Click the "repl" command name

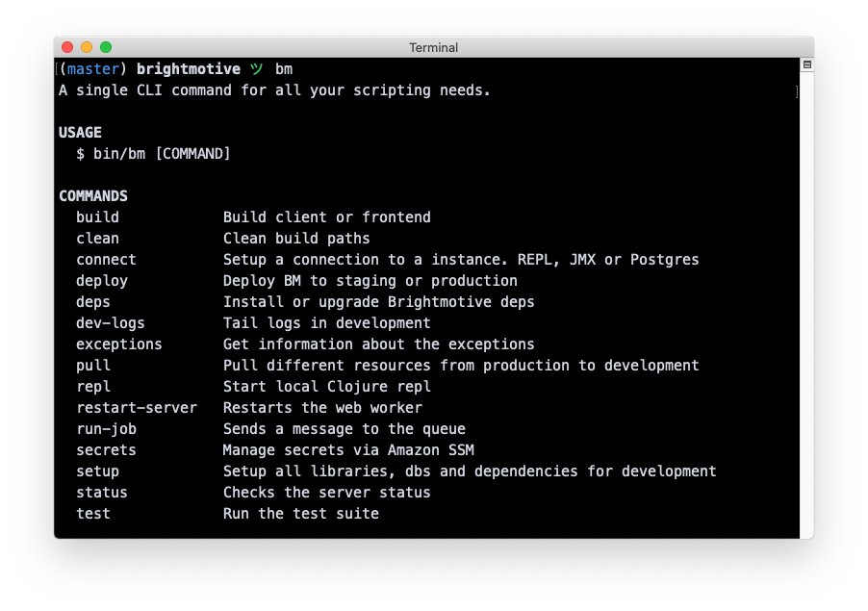click(x=93, y=386)
